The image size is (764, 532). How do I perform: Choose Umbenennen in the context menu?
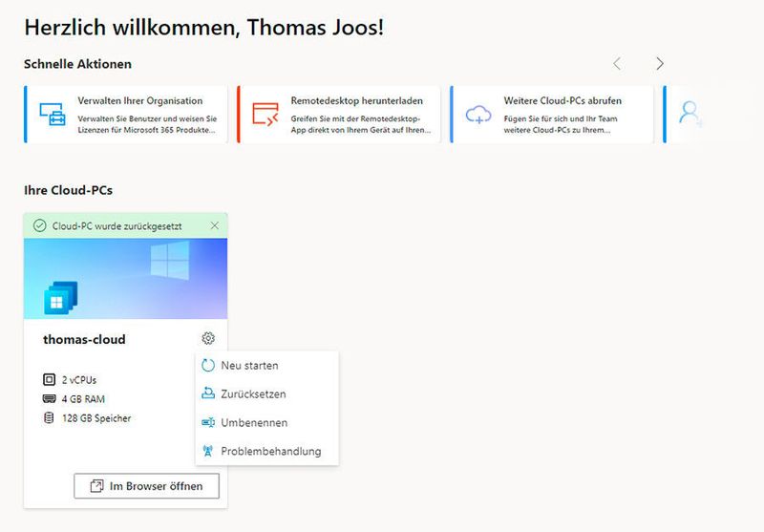[266, 422]
